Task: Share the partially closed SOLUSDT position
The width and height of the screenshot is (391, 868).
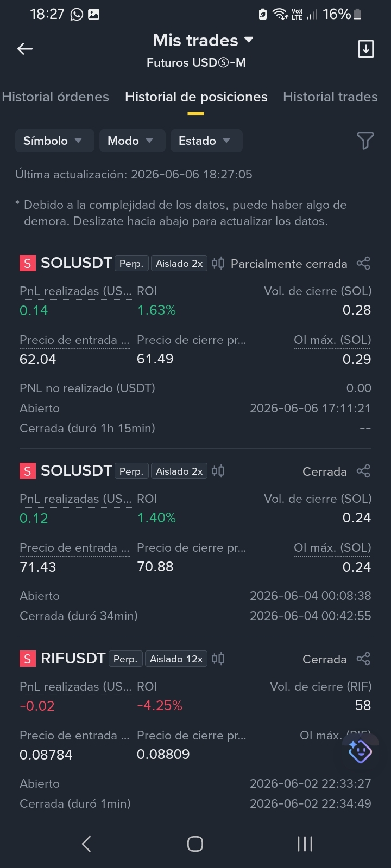Action: pyautogui.click(x=363, y=264)
